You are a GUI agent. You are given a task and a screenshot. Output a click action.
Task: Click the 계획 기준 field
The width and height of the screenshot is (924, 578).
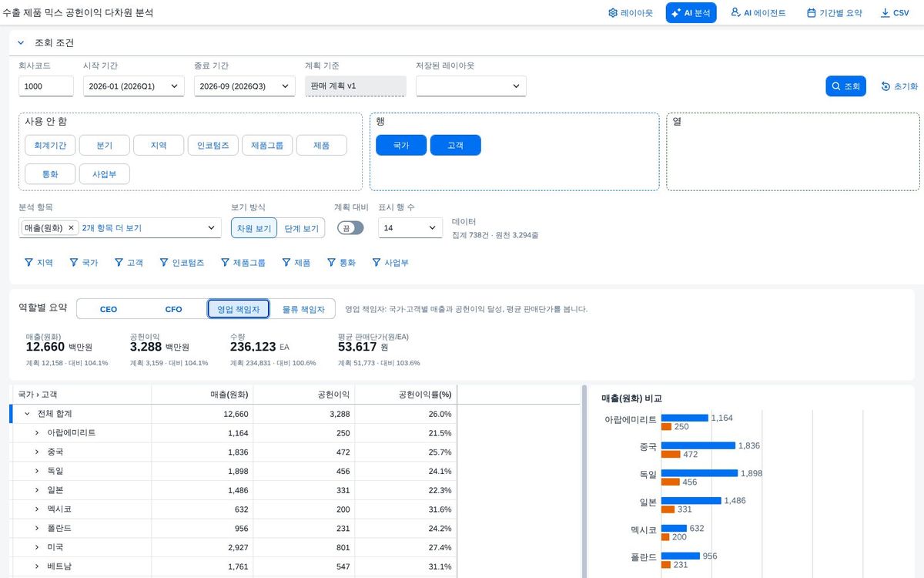coord(356,86)
